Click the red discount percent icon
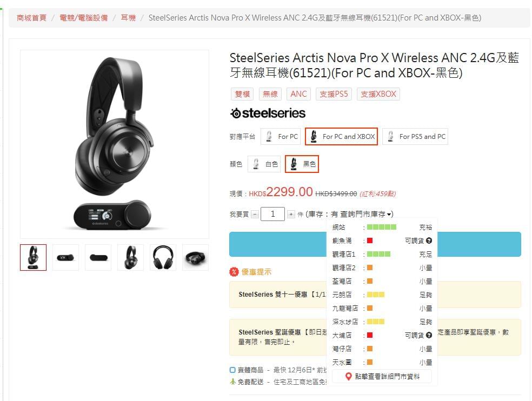Image resolution: width=532 pixels, height=401 pixels. pos(234,272)
